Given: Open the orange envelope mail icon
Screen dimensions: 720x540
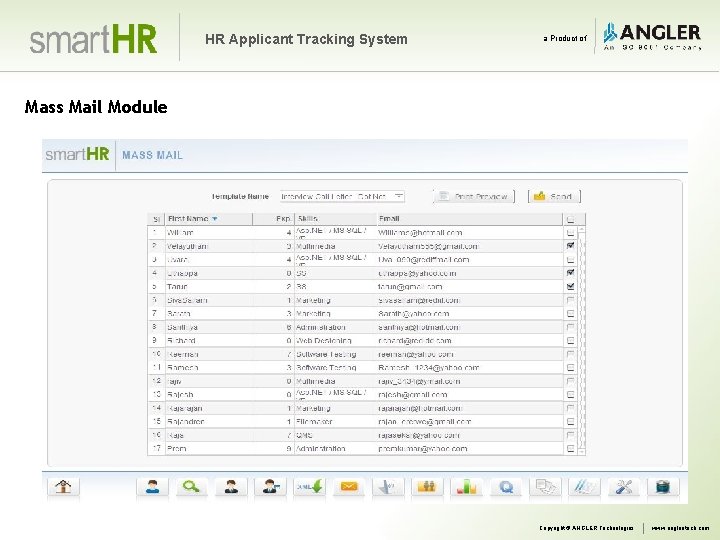Looking at the screenshot, I should [x=349, y=487].
